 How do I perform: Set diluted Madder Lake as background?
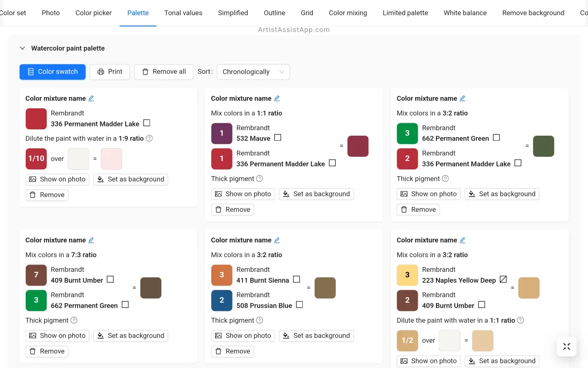(130, 179)
